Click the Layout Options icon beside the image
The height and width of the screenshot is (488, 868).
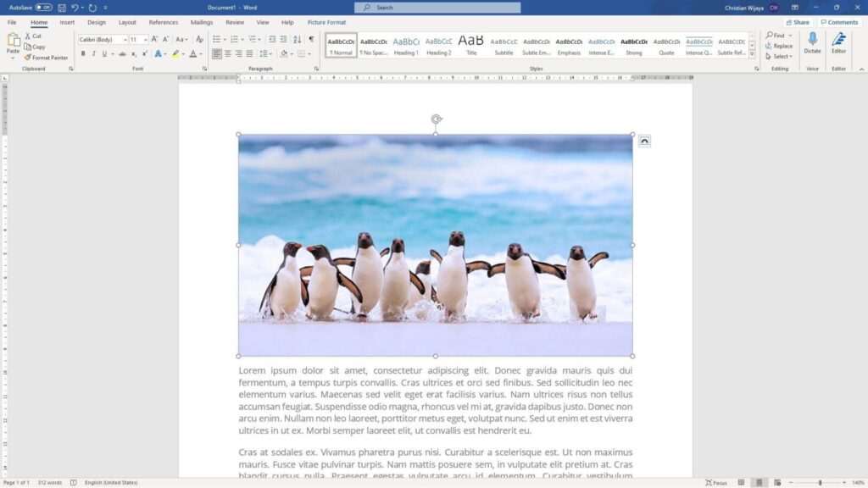coord(644,141)
